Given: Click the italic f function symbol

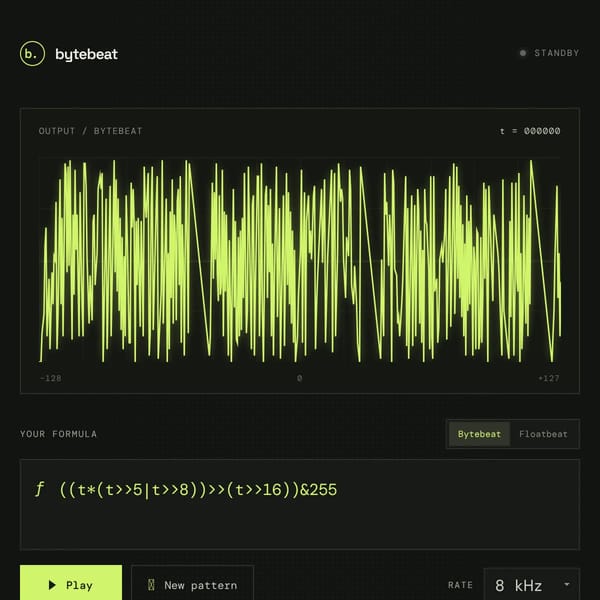Looking at the screenshot, I should click(x=39, y=489).
